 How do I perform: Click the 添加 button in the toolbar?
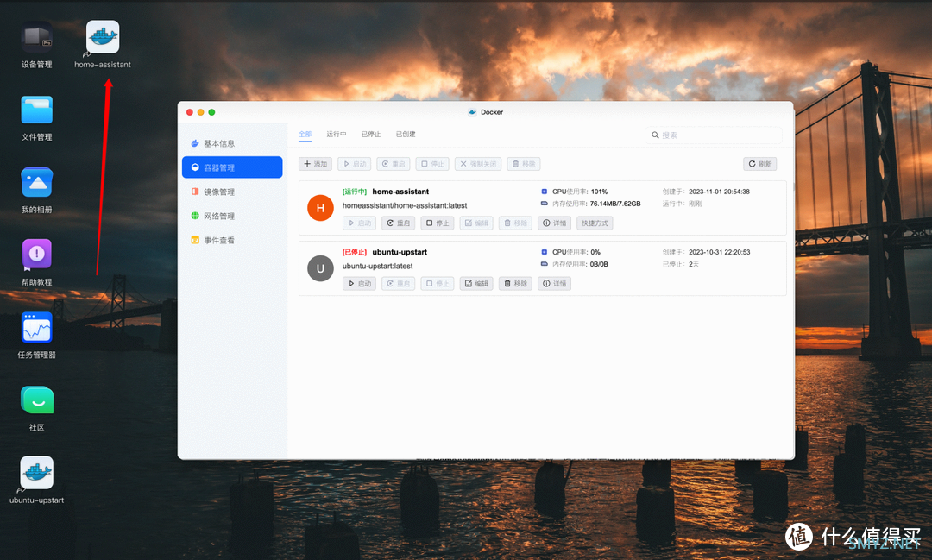coord(316,164)
